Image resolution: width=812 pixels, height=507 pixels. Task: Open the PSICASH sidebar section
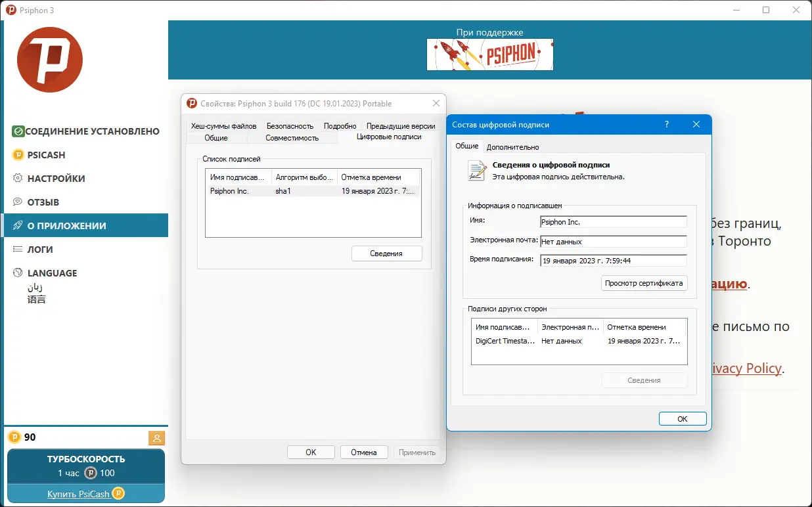(x=86, y=155)
